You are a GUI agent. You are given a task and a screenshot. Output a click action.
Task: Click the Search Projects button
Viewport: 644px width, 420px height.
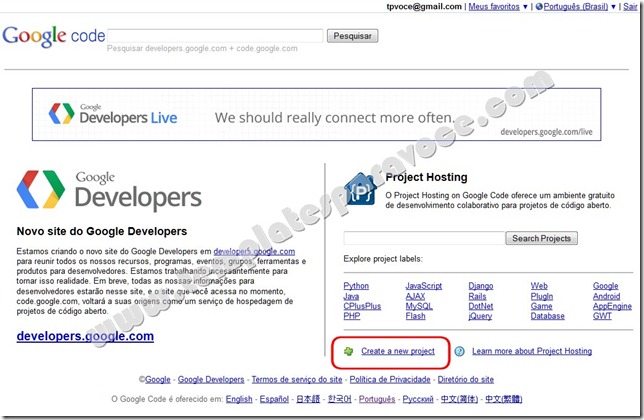coord(541,238)
